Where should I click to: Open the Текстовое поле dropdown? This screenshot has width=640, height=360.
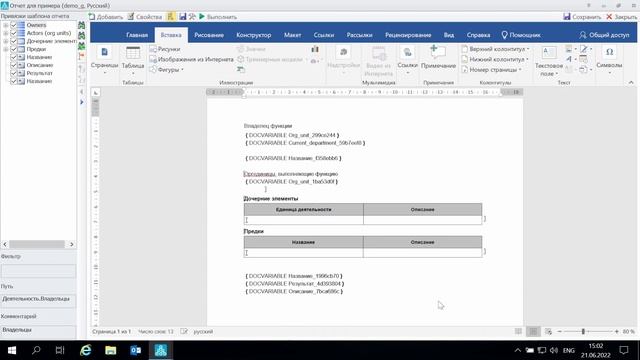549,61
